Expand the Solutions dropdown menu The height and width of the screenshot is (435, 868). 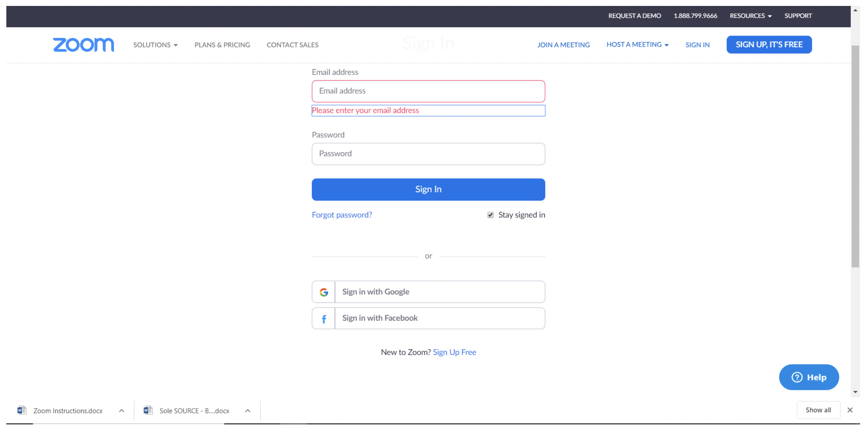tap(155, 45)
